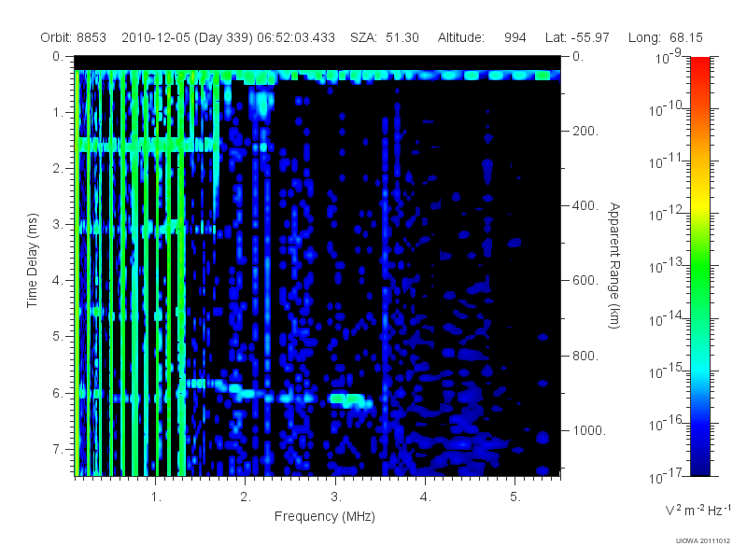The height and width of the screenshot is (560, 747).
Task: Click the '10⁻¹³' colorbar tick label
Action: tap(667, 267)
